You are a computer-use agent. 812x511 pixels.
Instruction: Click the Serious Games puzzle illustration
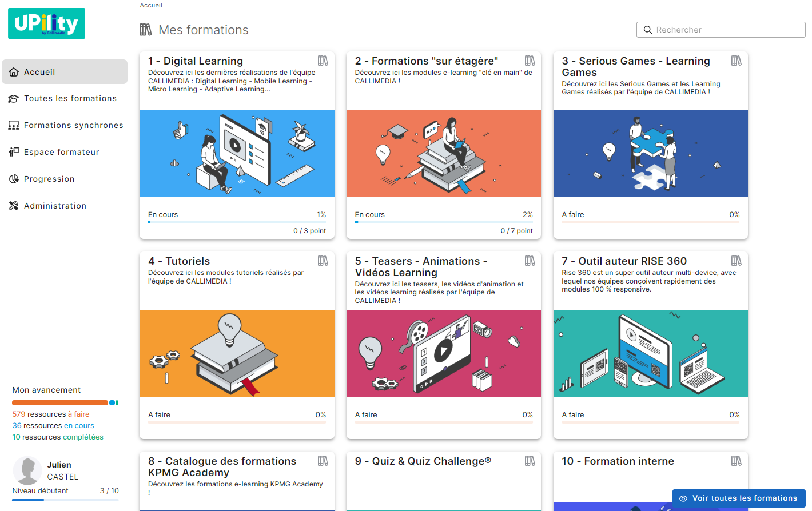pos(651,153)
